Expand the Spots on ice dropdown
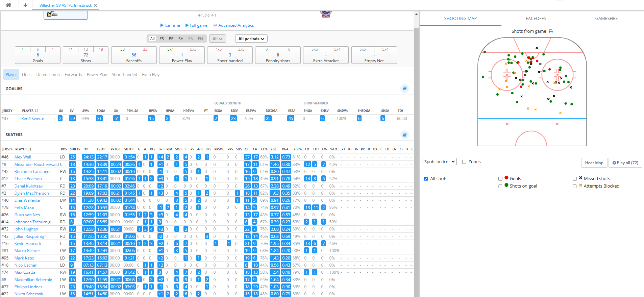 (x=439, y=162)
